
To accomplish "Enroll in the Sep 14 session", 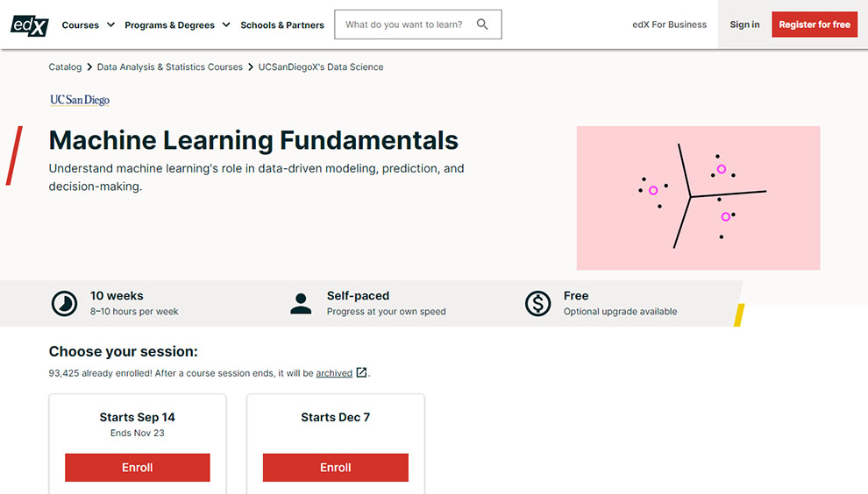I will pos(138,468).
